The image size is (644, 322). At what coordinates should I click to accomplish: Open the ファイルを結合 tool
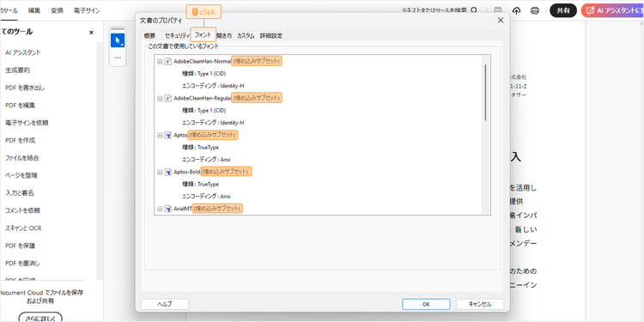[x=22, y=158]
